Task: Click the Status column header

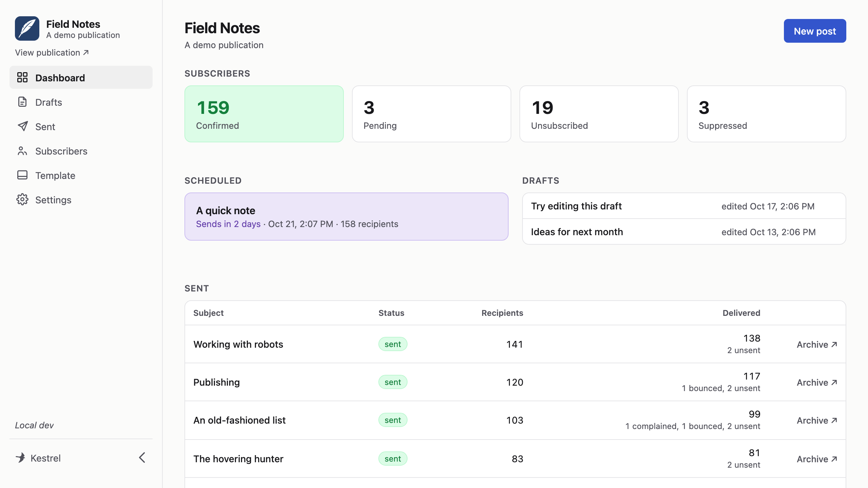Action: [391, 313]
